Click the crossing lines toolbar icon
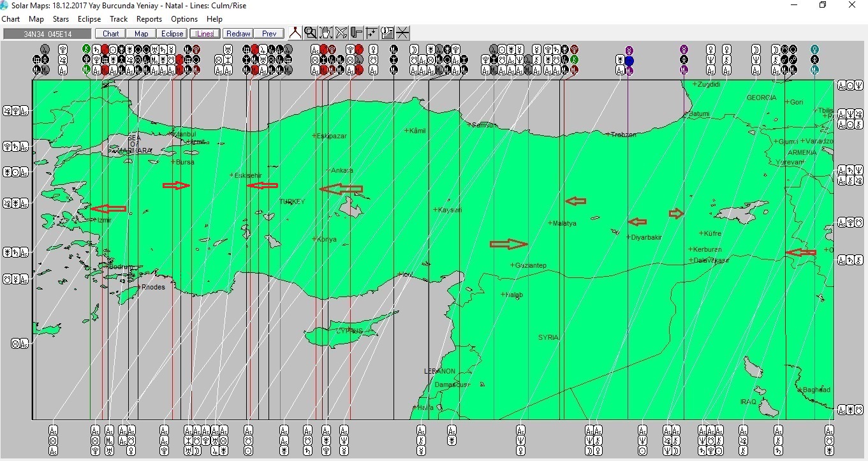 pos(402,33)
